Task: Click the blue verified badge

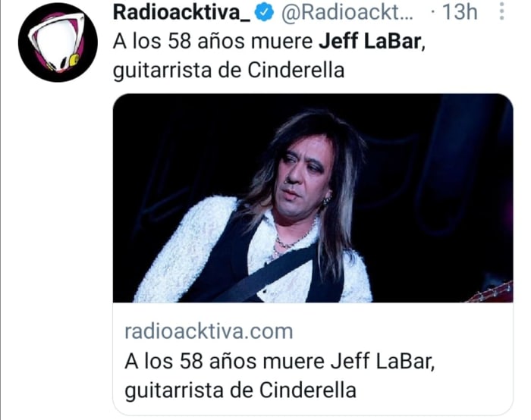Action: coord(265,13)
